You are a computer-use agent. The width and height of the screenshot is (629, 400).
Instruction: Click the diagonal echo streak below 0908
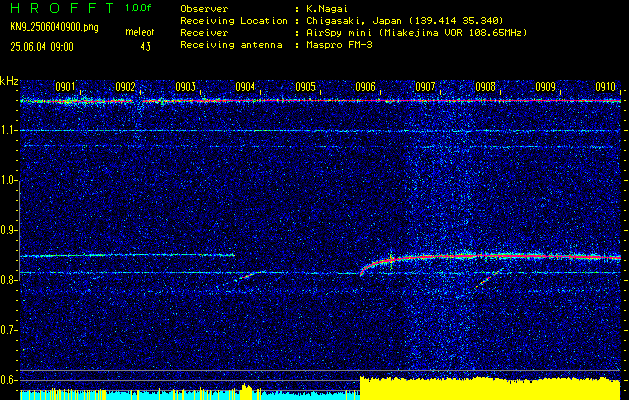489,278
